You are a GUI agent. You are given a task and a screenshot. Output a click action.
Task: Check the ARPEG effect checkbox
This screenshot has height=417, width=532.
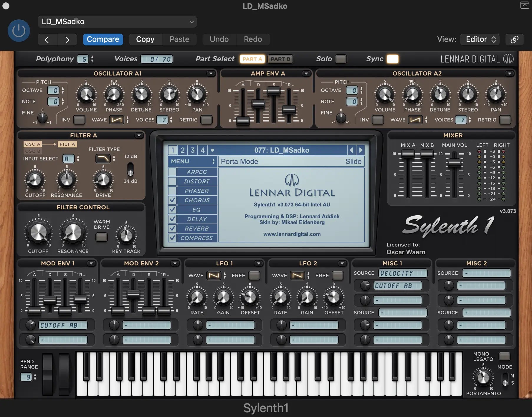pos(172,172)
